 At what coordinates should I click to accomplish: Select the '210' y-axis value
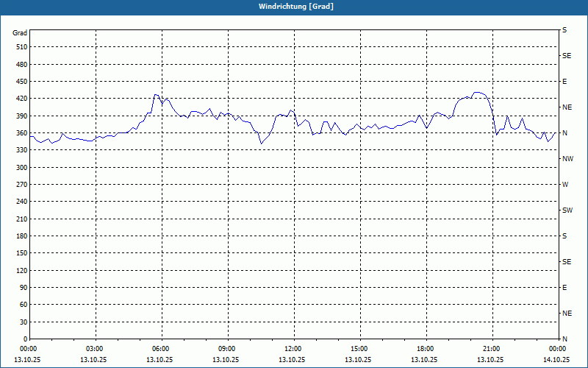point(22,219)
